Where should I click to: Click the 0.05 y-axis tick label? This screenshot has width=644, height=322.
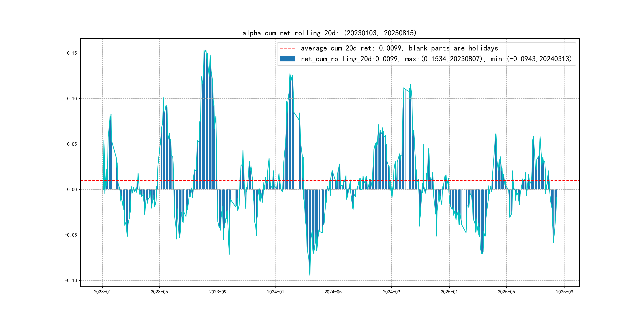tap(72, 144)
